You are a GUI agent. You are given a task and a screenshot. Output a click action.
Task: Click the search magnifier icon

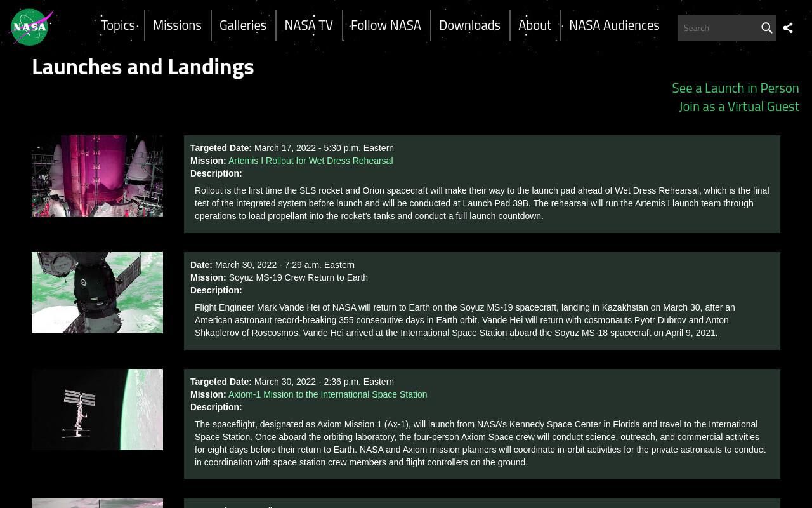(766, 28)
